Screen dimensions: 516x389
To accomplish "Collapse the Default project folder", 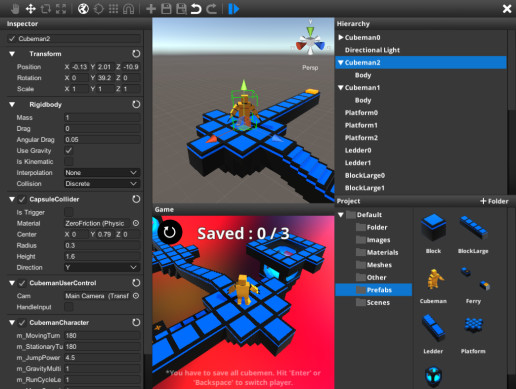I will tap(341, 215).
